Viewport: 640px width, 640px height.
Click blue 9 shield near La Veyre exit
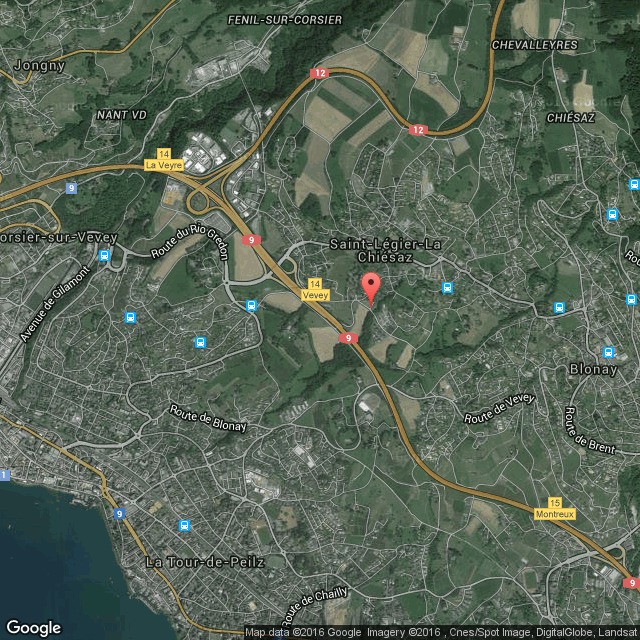(x=71, y=188)
